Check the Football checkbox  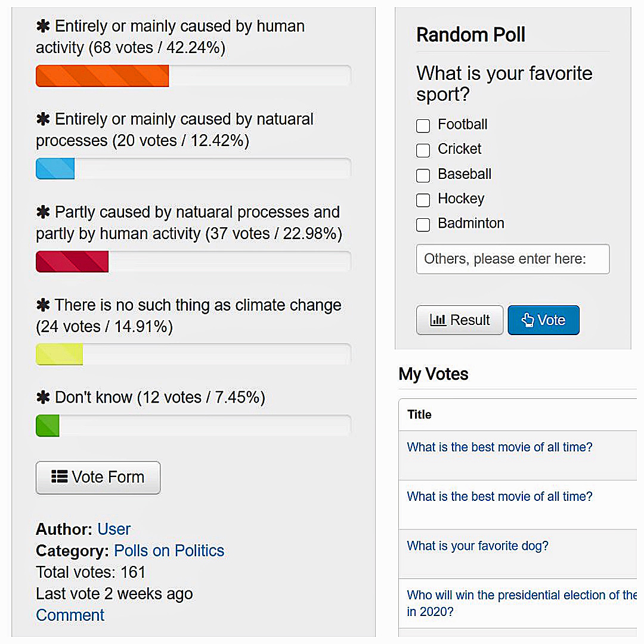pos(423,126)
